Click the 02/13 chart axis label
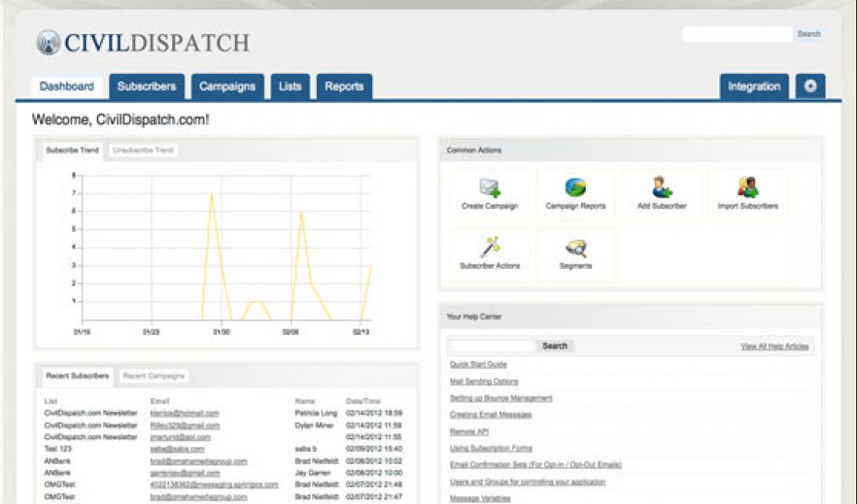 pos(361,332)
